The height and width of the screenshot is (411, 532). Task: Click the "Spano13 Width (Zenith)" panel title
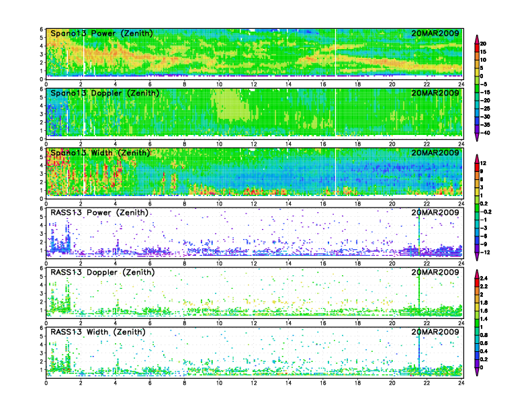coord(101,153)
